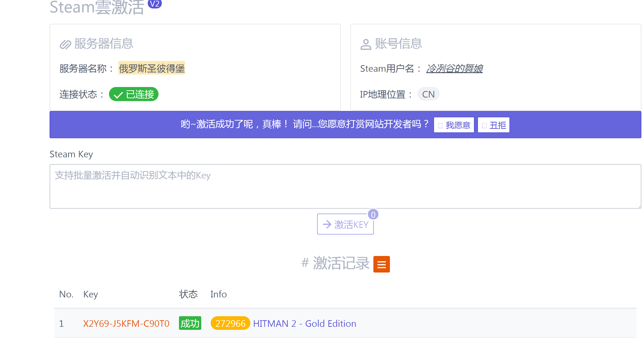The width and height of the screenshot is (644, 359).
Task: Click the 激活记录 heading
Action: (335, 263)
